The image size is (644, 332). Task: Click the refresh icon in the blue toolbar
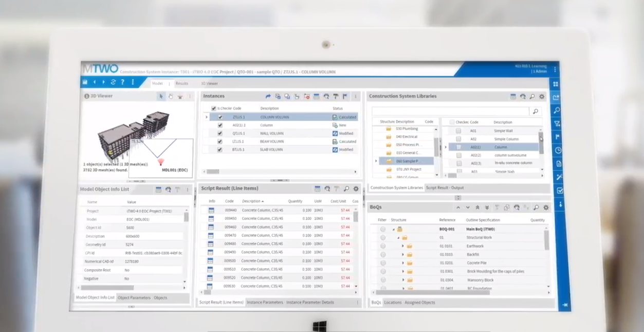(113, 82)
